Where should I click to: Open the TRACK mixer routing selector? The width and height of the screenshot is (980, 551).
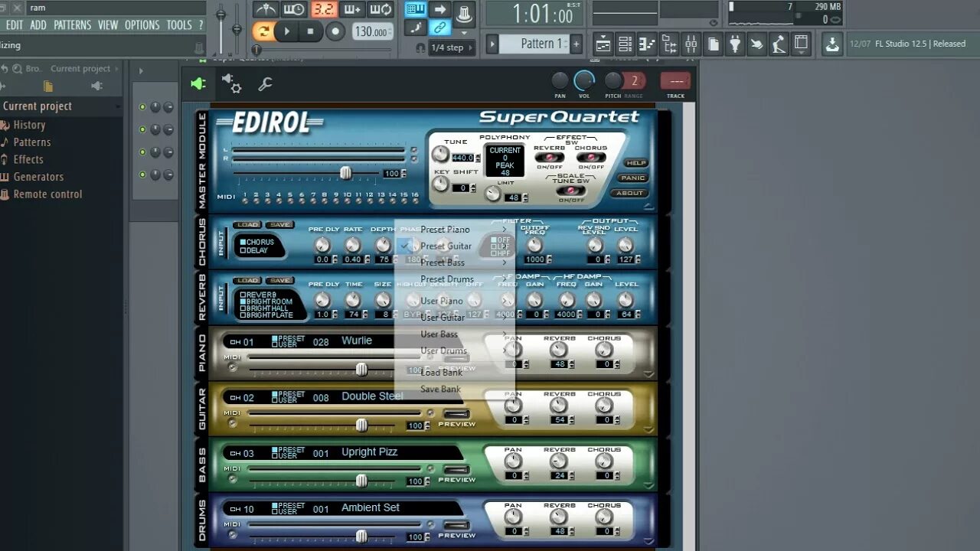675,81
